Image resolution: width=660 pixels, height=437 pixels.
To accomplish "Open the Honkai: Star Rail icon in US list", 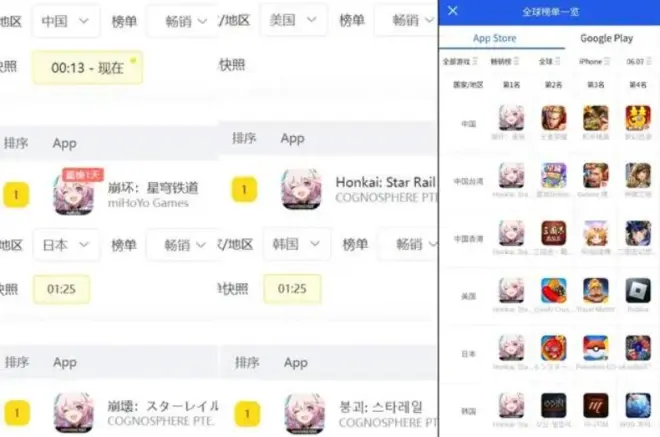I will point(301,189).
